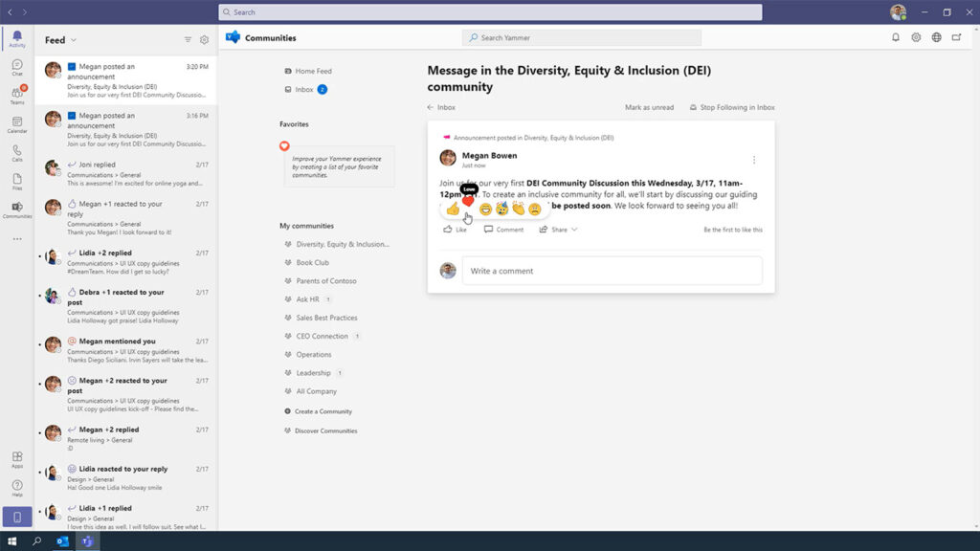Viewport: 980px width, 551px height.
Task: Open Files in the Teams sidebar
Action: pos(17,182)
